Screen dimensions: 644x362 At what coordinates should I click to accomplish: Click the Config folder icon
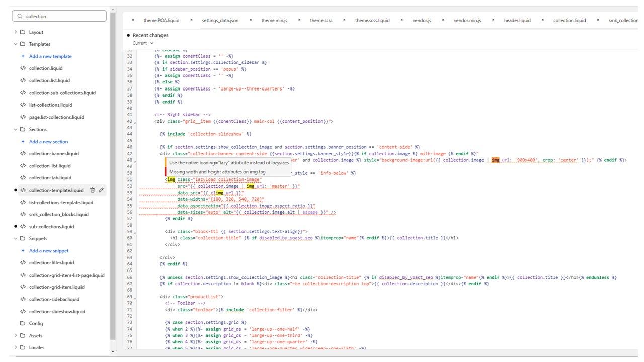(x=23, y=324)
